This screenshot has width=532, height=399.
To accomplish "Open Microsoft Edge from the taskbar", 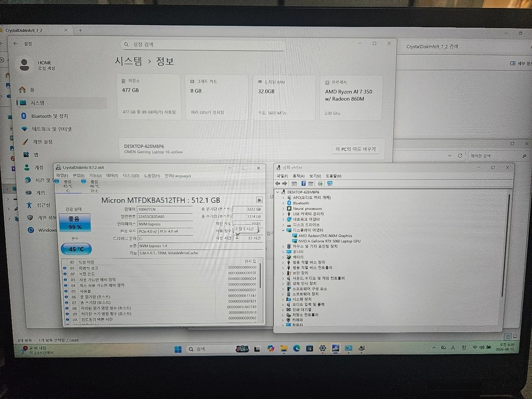I will tap(296, 348).
